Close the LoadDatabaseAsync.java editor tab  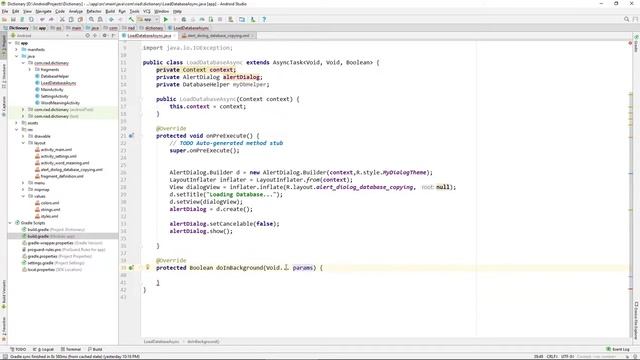coord(175,36)
